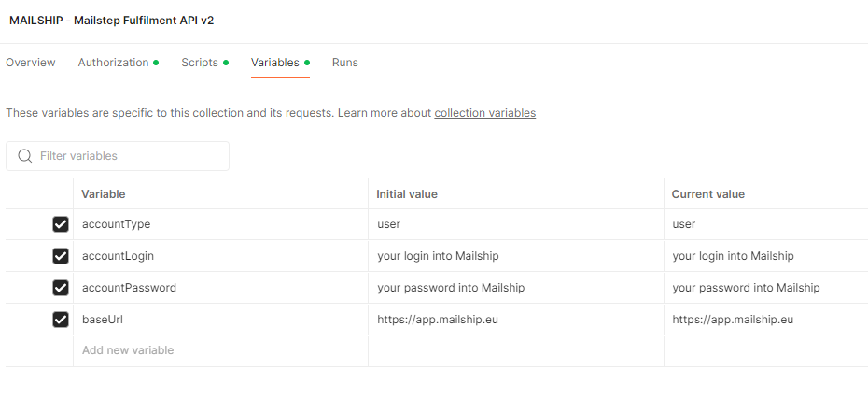The image size is (868, 399).
Task: Focus the Filter variables search field
Action: 126,156
